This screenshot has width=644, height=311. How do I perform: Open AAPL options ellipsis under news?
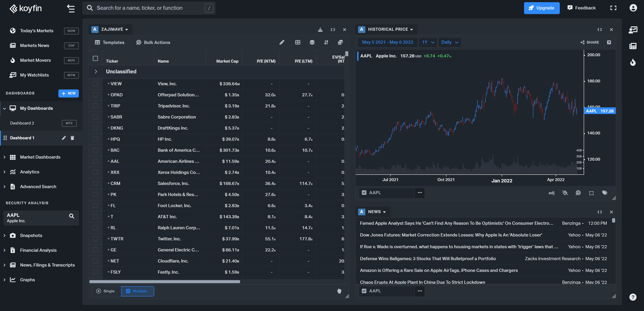click(420, 291)
